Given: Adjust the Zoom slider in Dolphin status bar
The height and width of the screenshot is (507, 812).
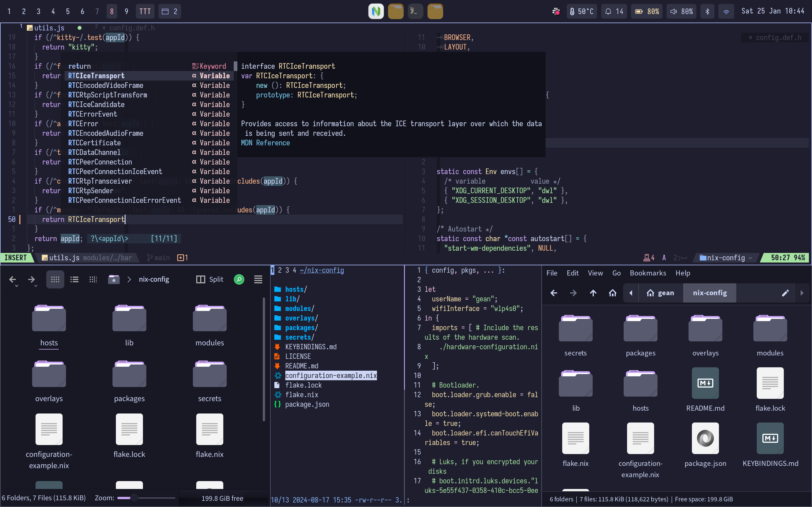Looking at the screenshot, I should coord(134,498).
